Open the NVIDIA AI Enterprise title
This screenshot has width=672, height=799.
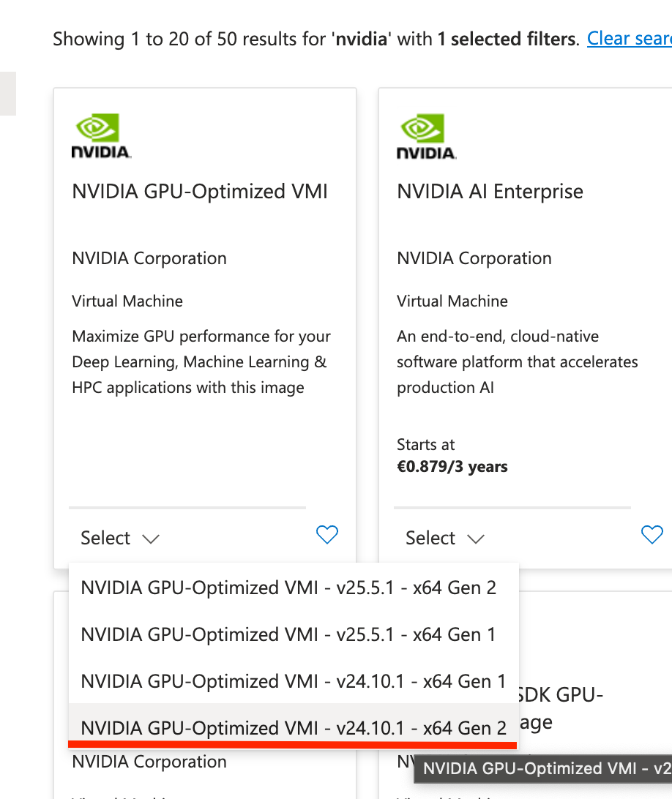coord(490,192)
